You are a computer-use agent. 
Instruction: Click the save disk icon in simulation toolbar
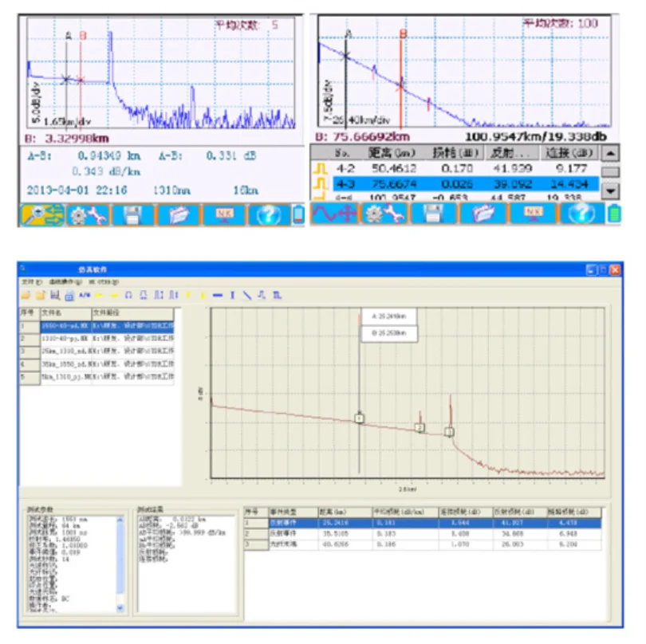55,295
